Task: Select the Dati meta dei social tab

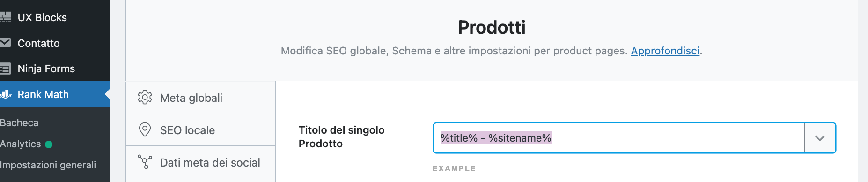Action: tap(200, 162)
